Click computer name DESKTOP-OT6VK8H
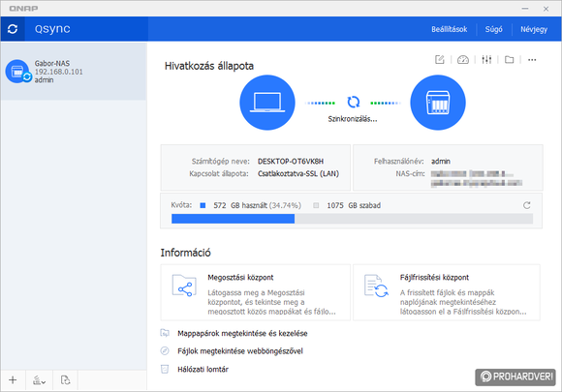The width and height of the screenshot is (562, 392). click(x=291, y=161)
